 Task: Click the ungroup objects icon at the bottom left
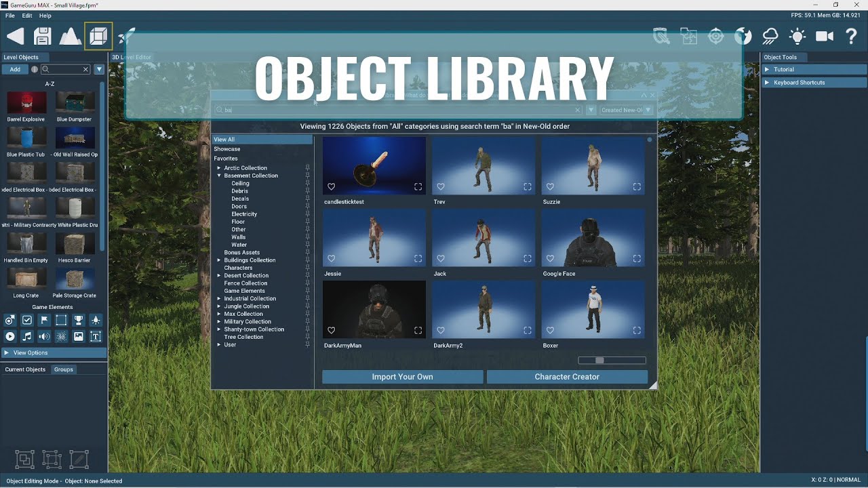tap(52, 460)
